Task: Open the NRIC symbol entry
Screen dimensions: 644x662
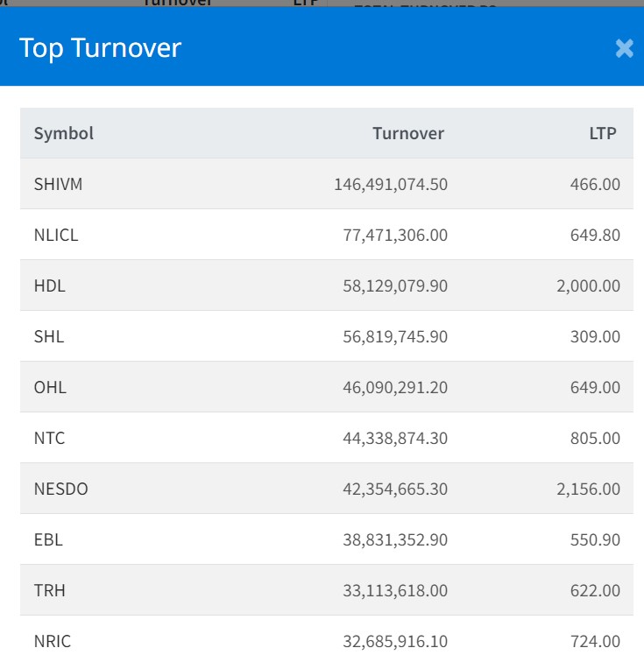Action: pos(53,641)
